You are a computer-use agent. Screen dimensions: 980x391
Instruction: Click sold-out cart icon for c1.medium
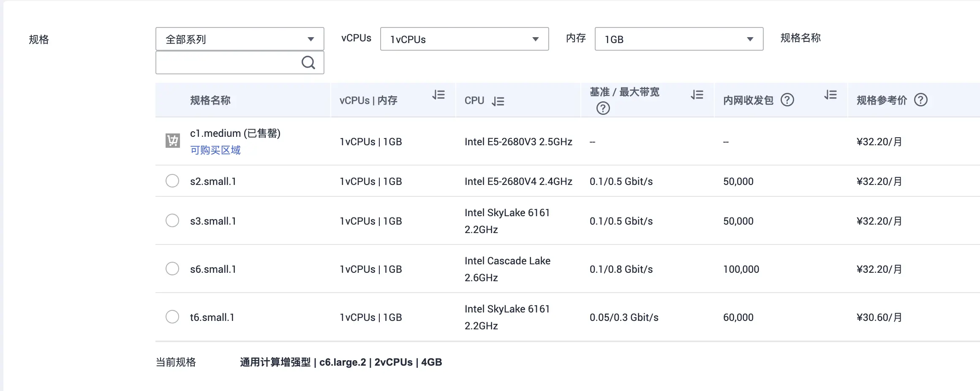172,141
